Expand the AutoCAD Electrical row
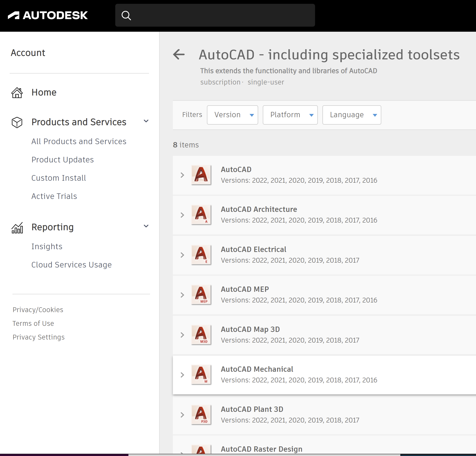The height and width of the screenshot is (456, 476). (182, 255)
